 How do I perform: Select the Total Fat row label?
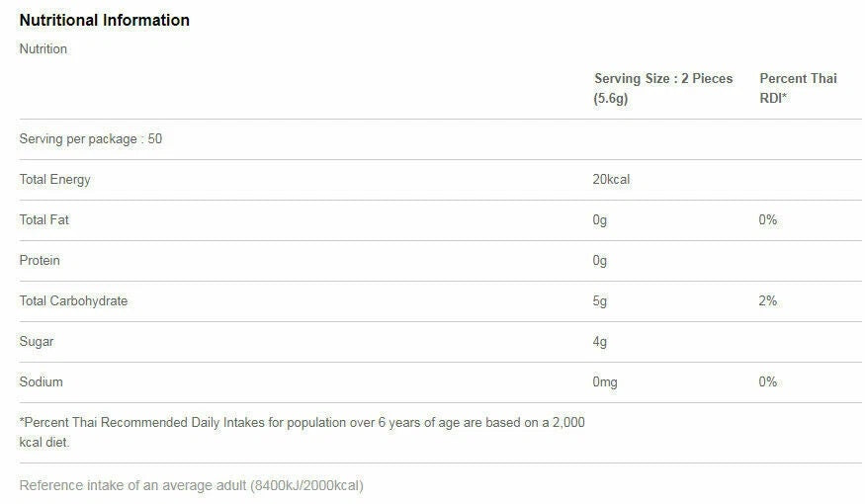tap(44, 220)
